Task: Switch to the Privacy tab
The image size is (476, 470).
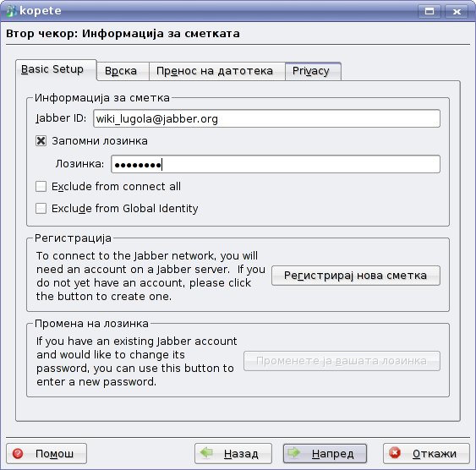Action: coord(313,71)
